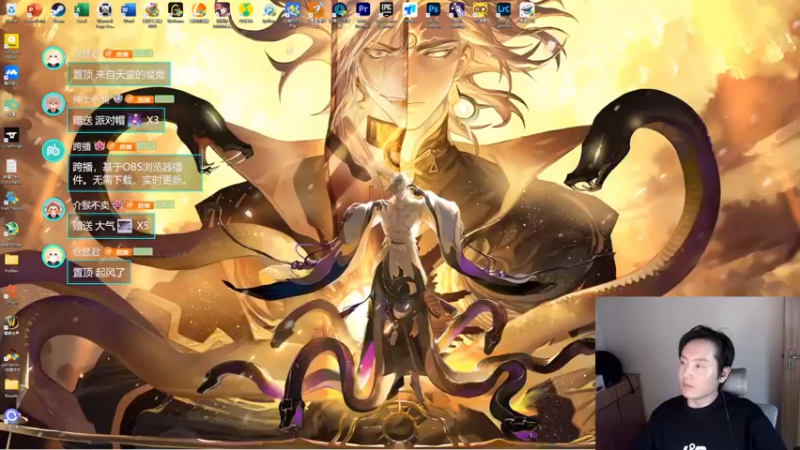Open the Steam desktop shortcut
Screen dimensions: 800x450
58,10
